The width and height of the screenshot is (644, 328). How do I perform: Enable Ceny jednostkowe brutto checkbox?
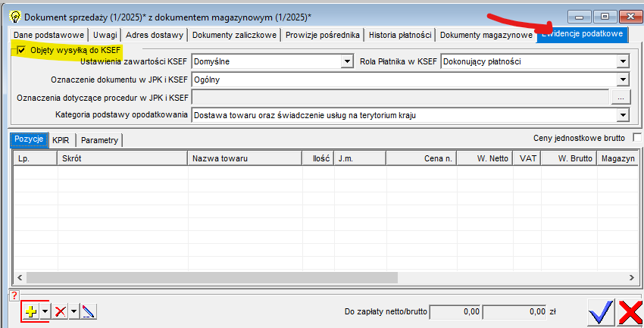(636, 137)
